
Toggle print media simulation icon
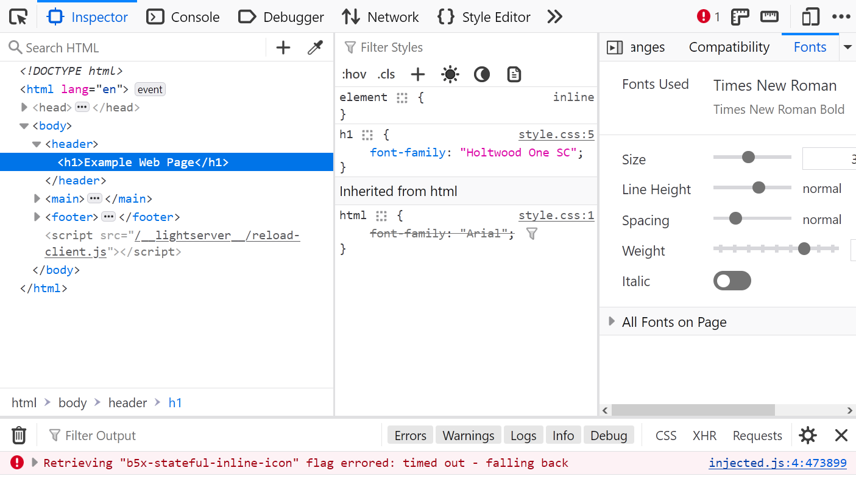[x=514, y=74]
